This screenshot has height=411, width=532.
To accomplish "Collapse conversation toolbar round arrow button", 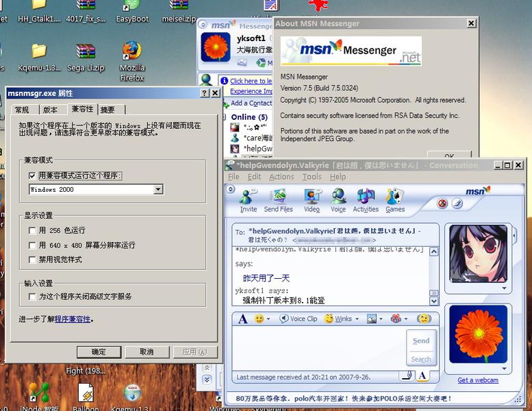I will coord(230,189).
